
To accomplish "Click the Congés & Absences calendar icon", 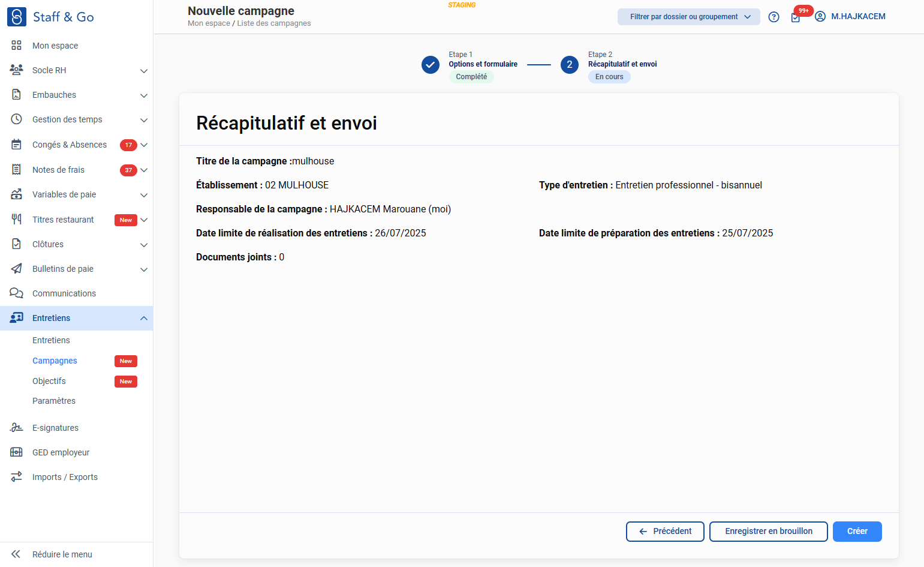I will (x=16, y=145).
